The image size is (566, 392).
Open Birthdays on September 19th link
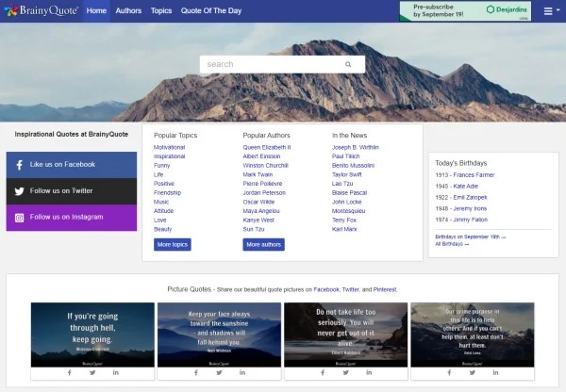[x=471, y=237]
